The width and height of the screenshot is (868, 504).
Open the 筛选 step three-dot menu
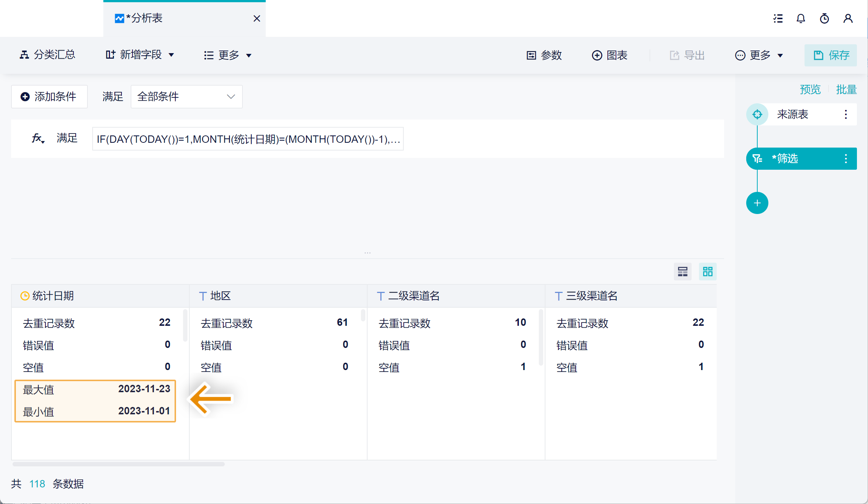(x=845, y=159)
